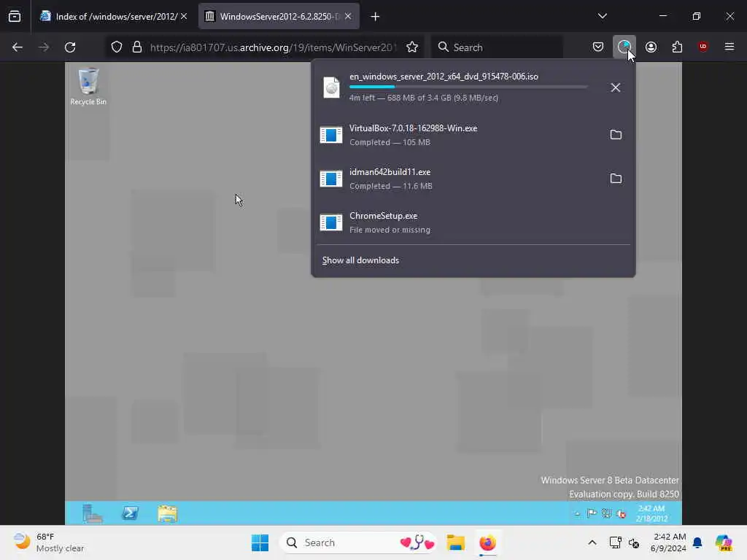Open Firefox application hamburger menu
The width and height of the screenshot is (747, 560).
click(729, 47)
